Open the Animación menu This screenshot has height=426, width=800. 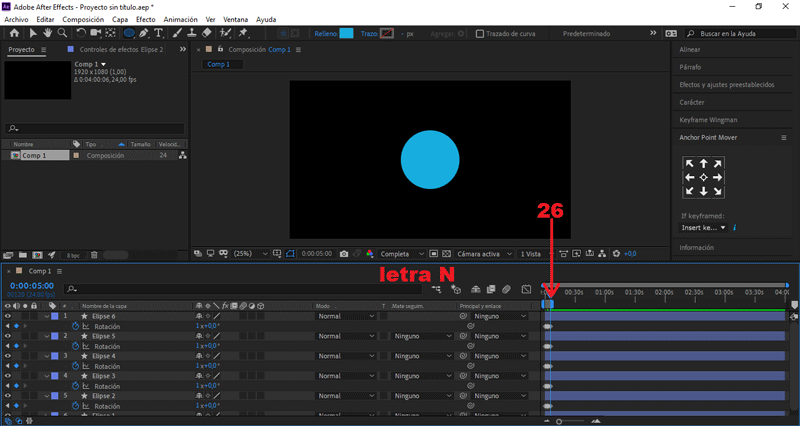tap(180, 19)
